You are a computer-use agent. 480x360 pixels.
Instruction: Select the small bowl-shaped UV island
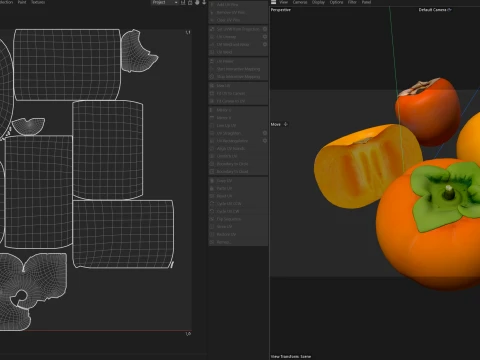28,126
